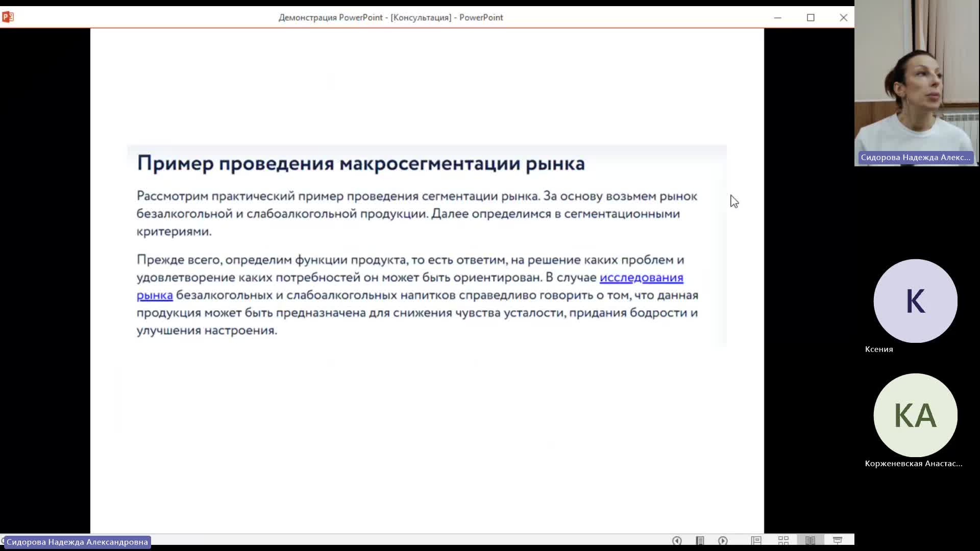The width and height of the screenshot is (980, 551).
Task: Select Ксения participant avatar
Action: click(915, 301)
